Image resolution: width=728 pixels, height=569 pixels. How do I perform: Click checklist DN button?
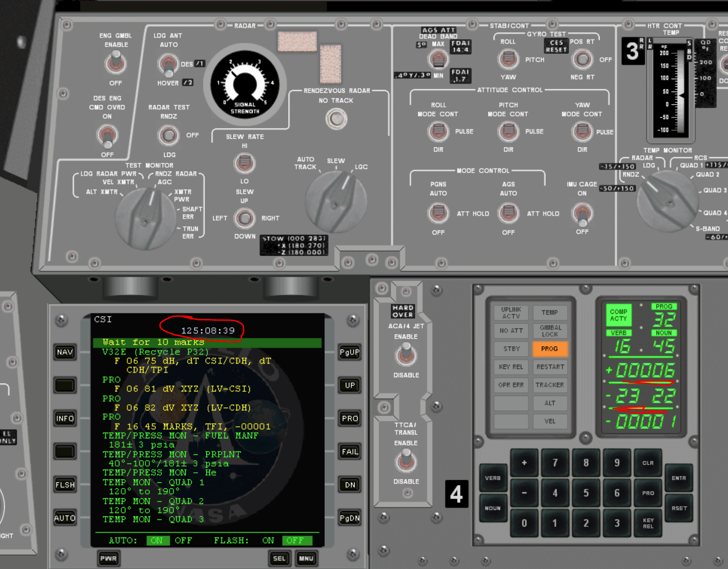(350, 485)
